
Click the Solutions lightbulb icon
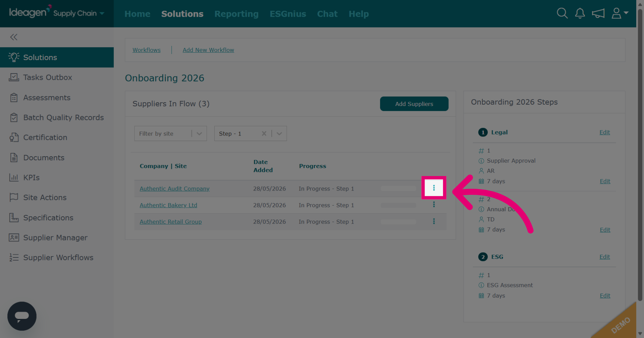[14, 57]
